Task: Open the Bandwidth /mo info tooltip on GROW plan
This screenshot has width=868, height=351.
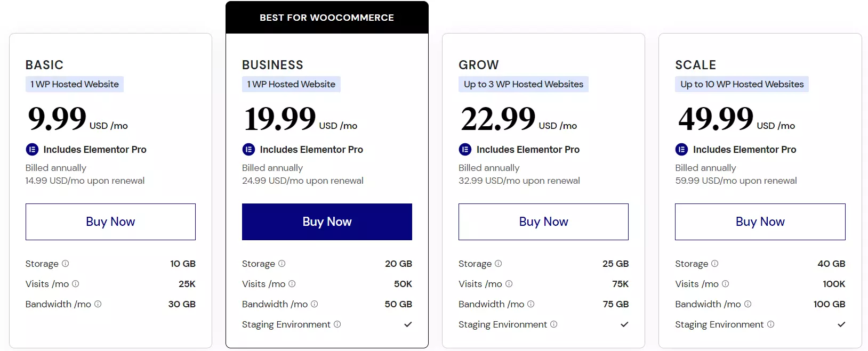Action: (x=531, y=304)
